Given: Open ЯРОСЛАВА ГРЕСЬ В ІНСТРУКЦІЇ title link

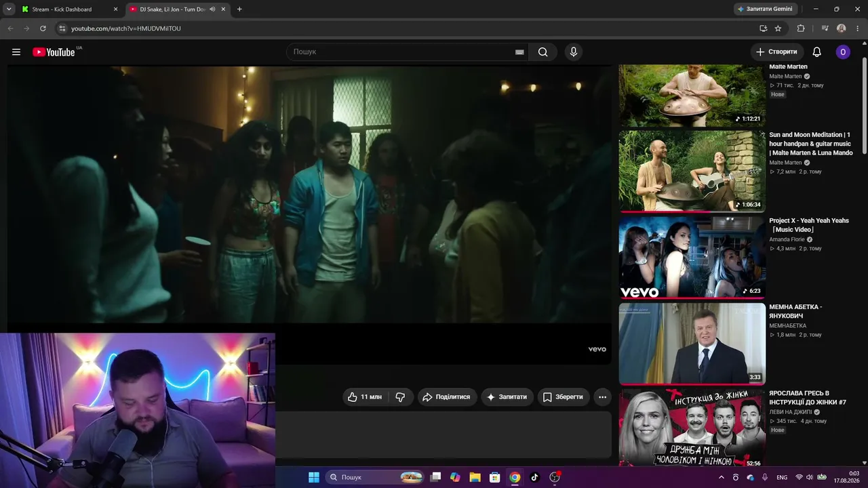Looking at the screenshot, I should (808, 397).
